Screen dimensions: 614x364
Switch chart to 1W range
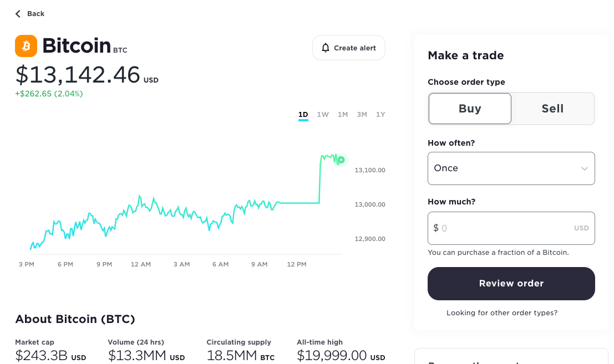tap(323, 115)
